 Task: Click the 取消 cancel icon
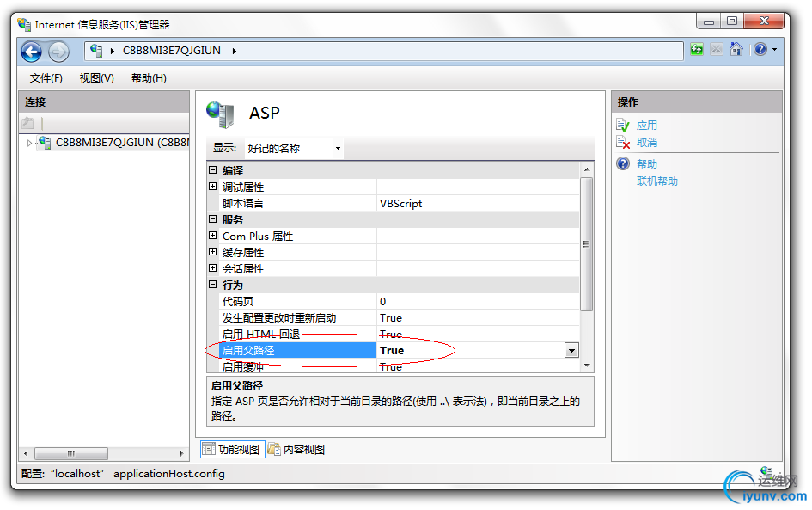(623, 143)
